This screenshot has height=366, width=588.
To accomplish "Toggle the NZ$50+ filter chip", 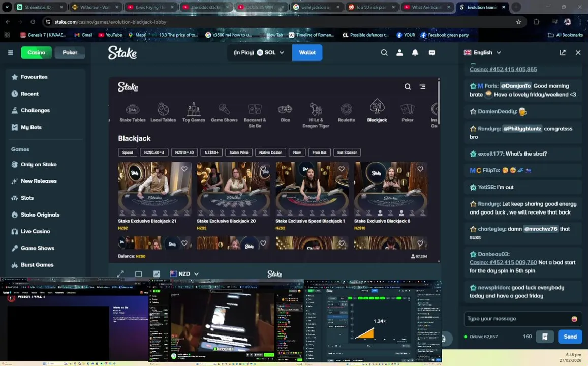I will (211, 152).
